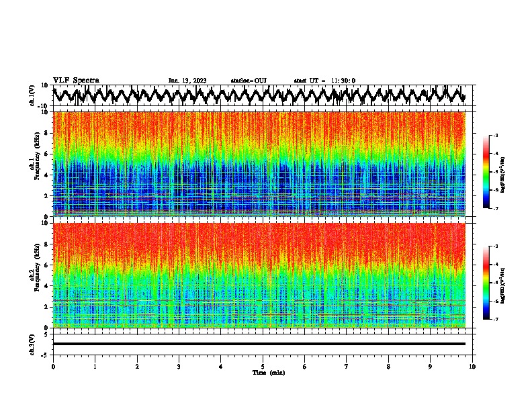The height and width of the screenshot is (411, 532).
Task: Click the time axis tick label "9"
Action: (430, 367)
